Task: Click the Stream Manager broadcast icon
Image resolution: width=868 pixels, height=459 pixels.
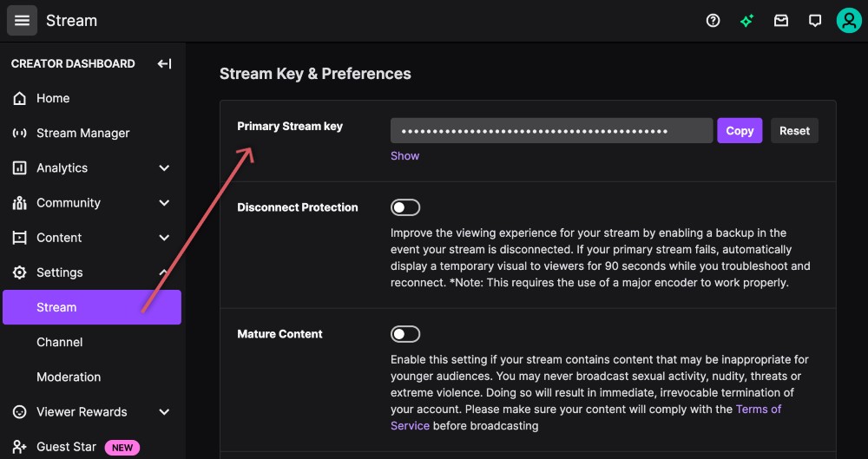Action: click(20, 134)
